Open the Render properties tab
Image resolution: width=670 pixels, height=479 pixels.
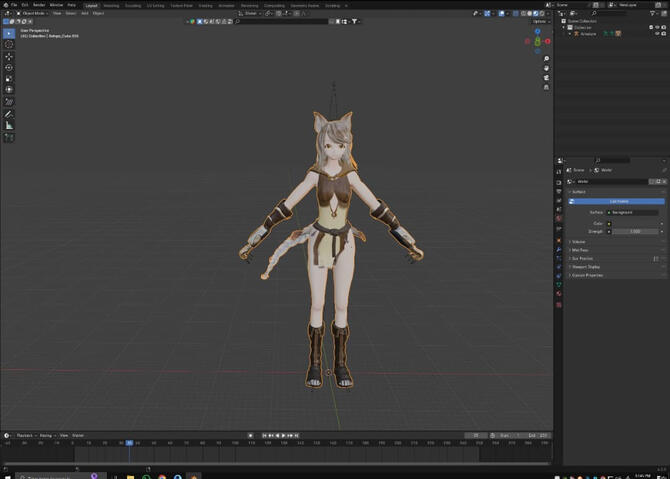pos(559,182)
